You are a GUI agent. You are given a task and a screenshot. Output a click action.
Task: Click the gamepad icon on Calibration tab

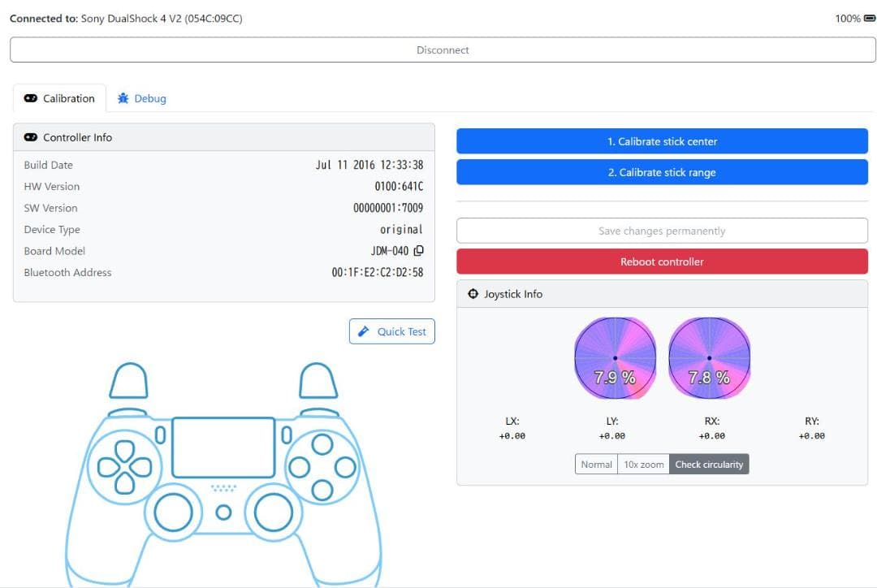pyautogui.click(x=31, y=98)
